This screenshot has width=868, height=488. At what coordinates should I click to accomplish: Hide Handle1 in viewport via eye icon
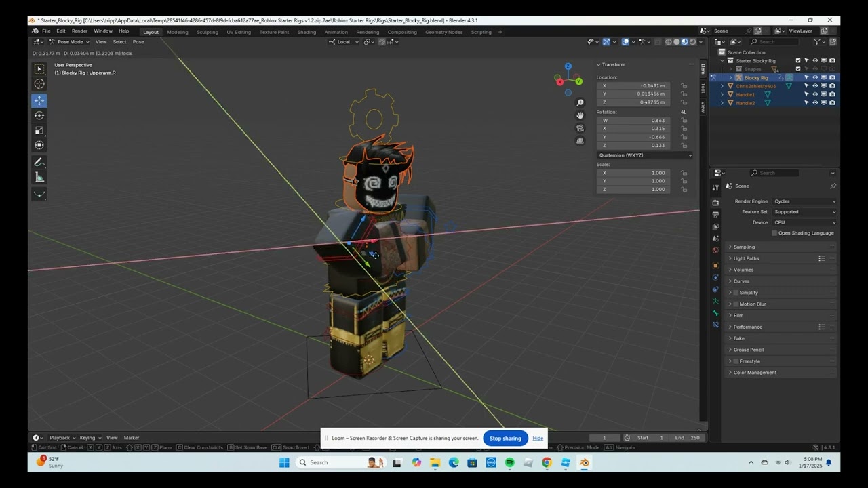pyautogui.click(x=815, y=94)
